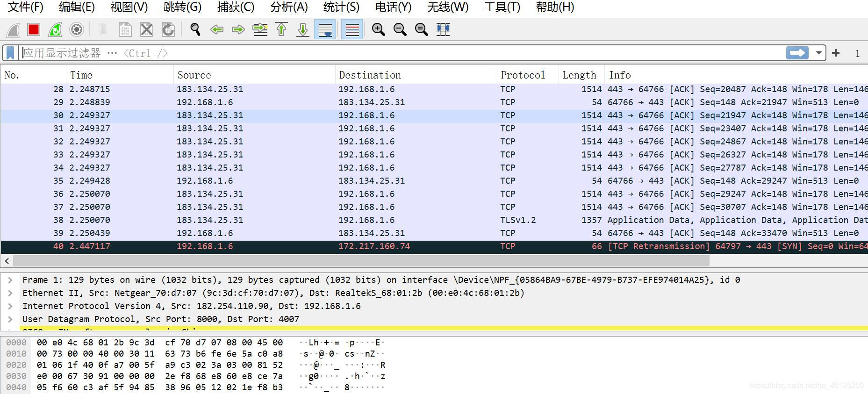Select packet 29 with Len=0 ACK
The height and width of the screenshot is (394, 868).
pyautogui.click(x=434, y=102)
